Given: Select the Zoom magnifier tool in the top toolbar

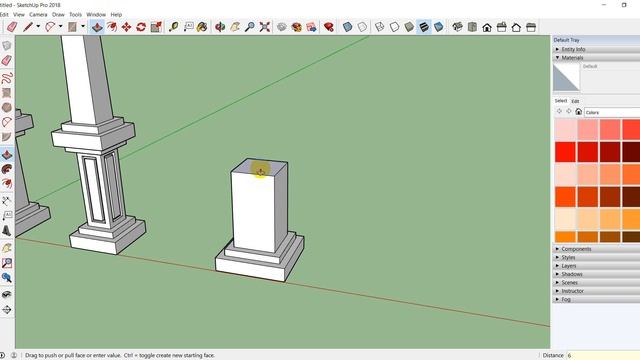Looking at the screenshot, I should coord(250,27).
